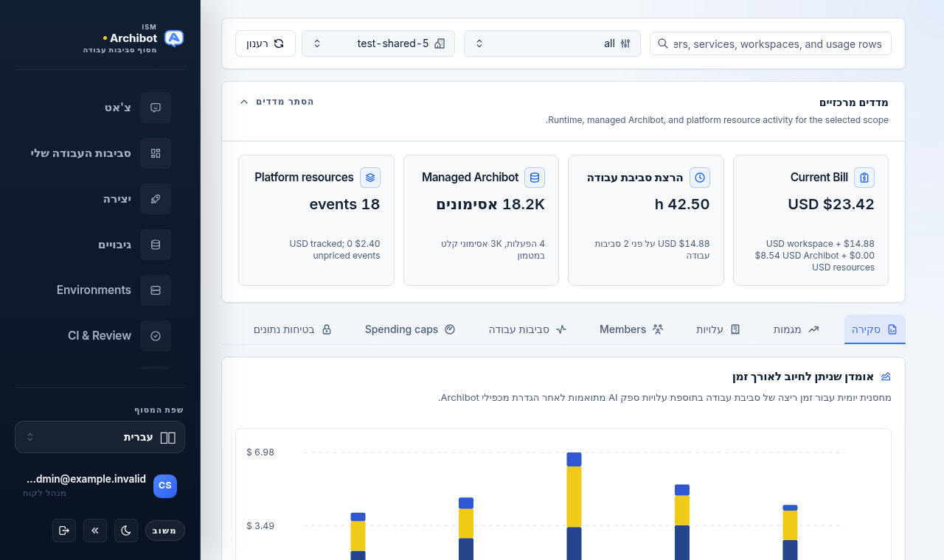Image resolution: width=944 pixels, height=560 pixels.
Task: Open the test-shared-5 scope dropdown
Action: 378,43
